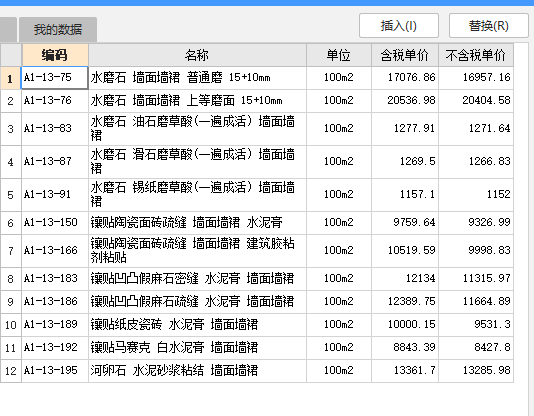534x416 pixels.
Task: Select code cell A1-13-83
Action: (x=55, y=129)
